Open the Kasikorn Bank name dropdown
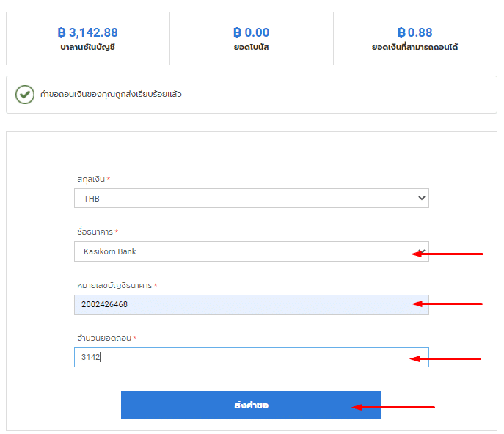504x434 pixels. [x=242, y=251]
